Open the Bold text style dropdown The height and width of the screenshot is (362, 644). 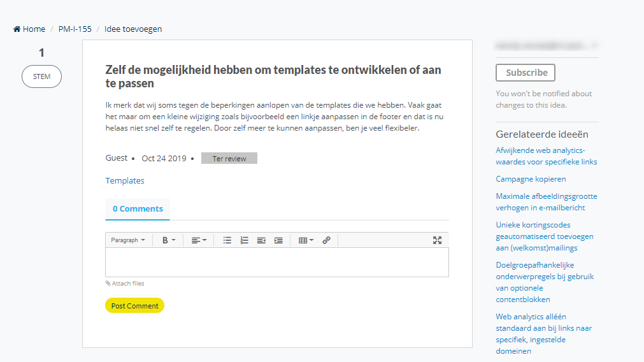tap(168, 240)
